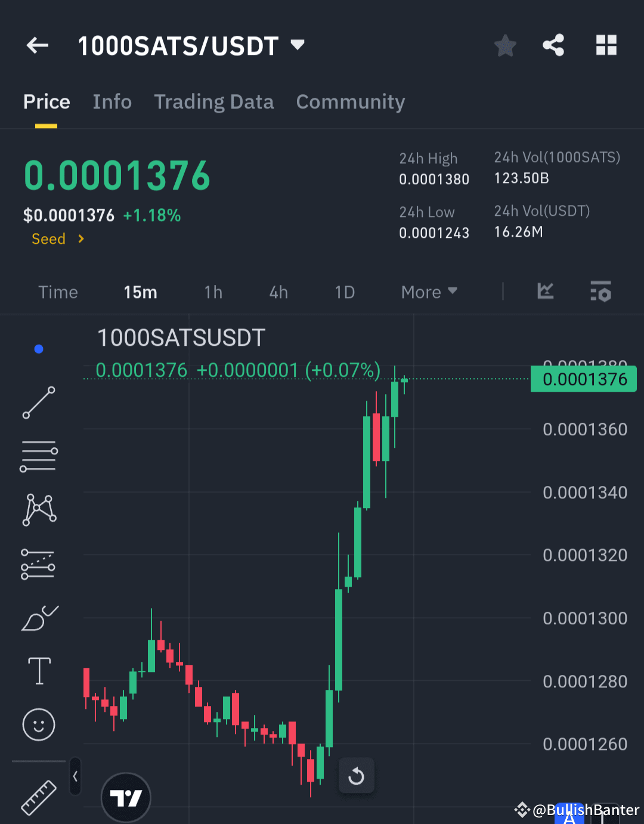644x824 pixels.
Task: Open the TradingView logo button
Action: point(126,797)
